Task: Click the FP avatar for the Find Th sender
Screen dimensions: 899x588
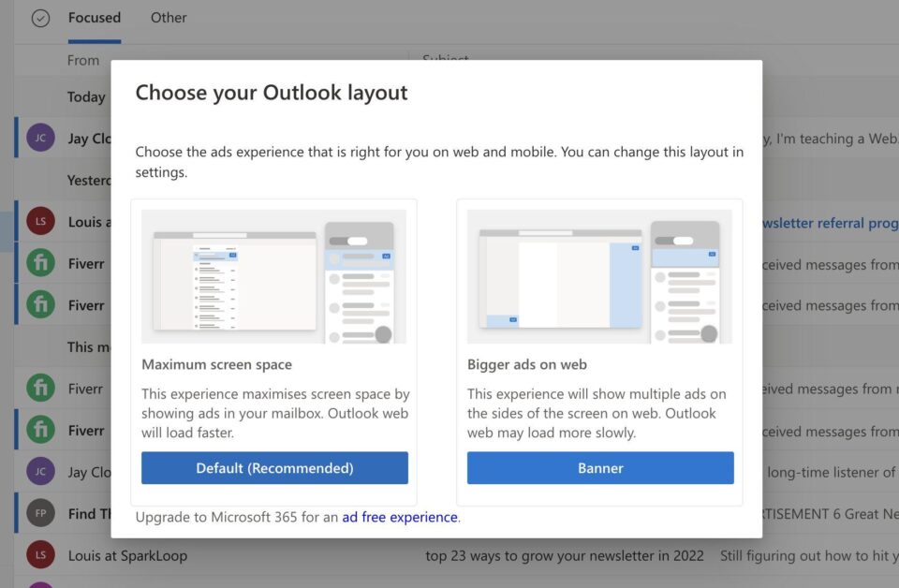Action: pos(40,513)
